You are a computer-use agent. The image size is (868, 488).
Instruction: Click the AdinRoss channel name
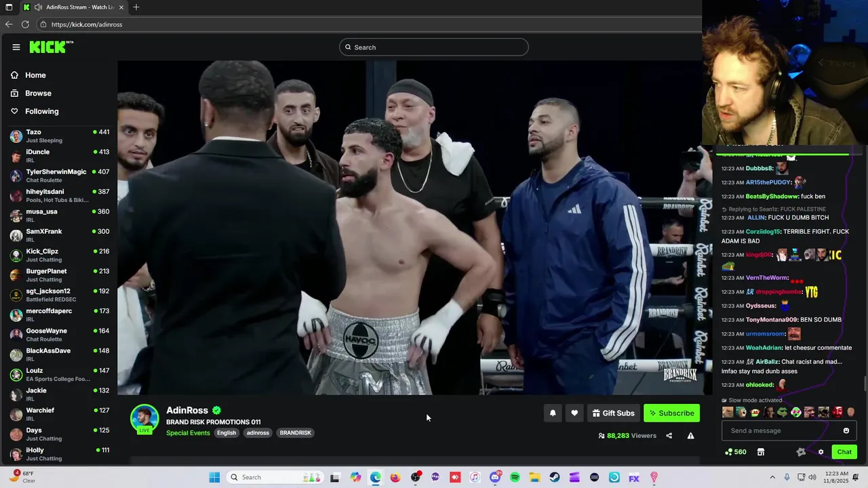187,410
